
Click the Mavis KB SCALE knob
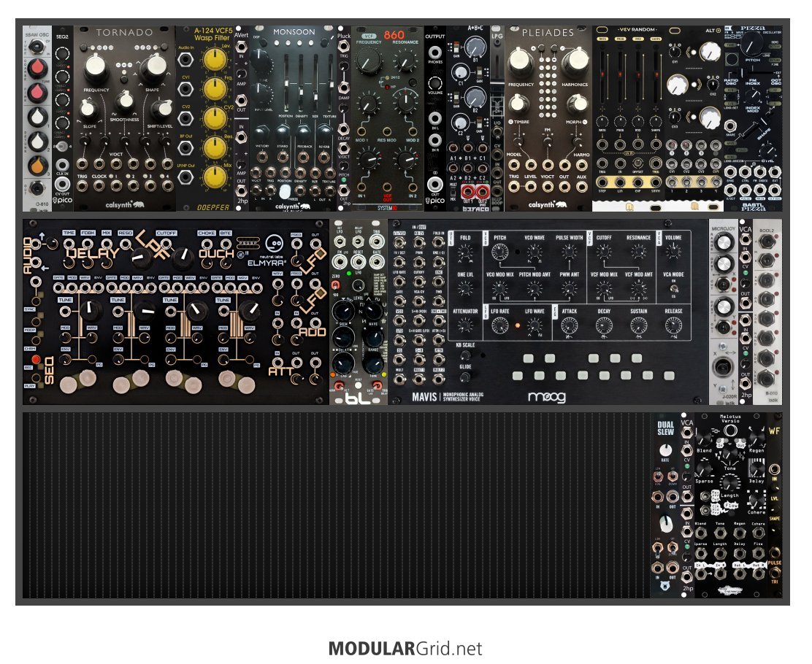tap(465, 355)
